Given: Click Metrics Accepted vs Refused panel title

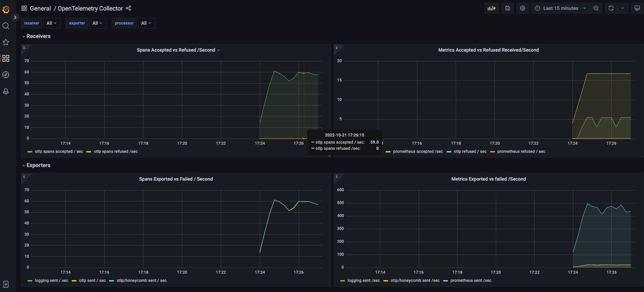Looking at the screenshot, I should click(488, 50).
